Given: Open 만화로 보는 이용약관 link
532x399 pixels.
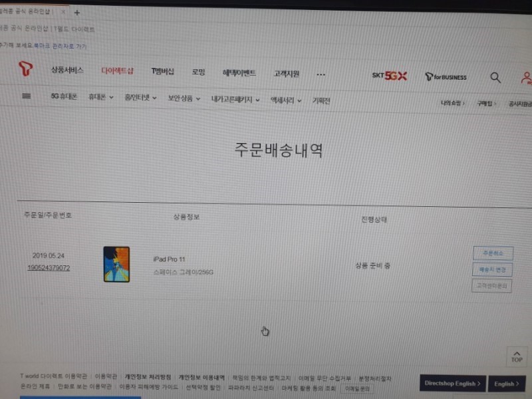Looking at the screenshot, I should [84, 386].
